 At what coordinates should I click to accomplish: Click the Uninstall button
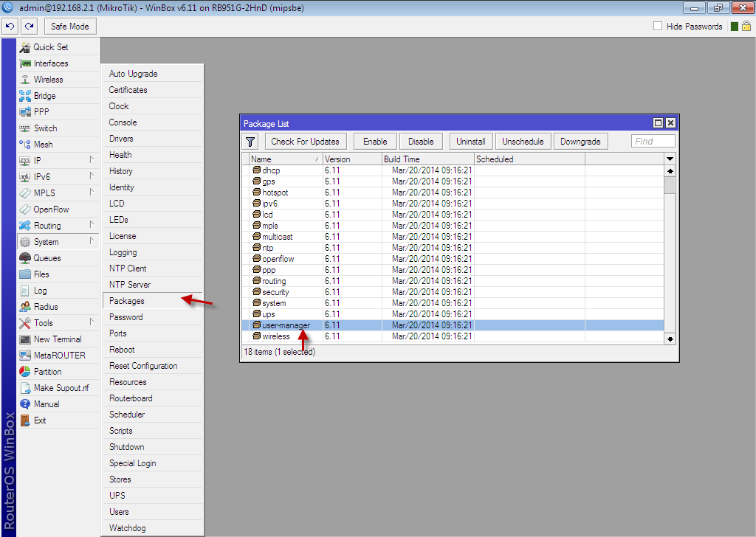(x=471, y=142)
